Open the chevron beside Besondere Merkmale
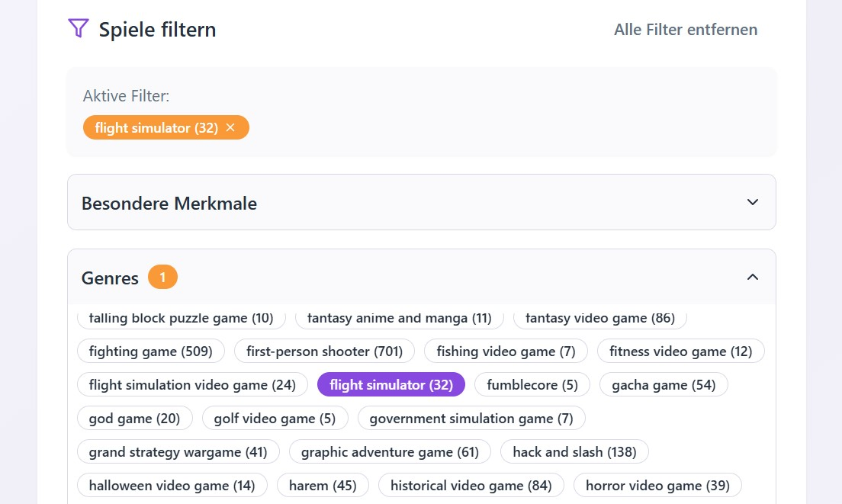842x504 pixels. pyautogui.click(x=752, y=202)
